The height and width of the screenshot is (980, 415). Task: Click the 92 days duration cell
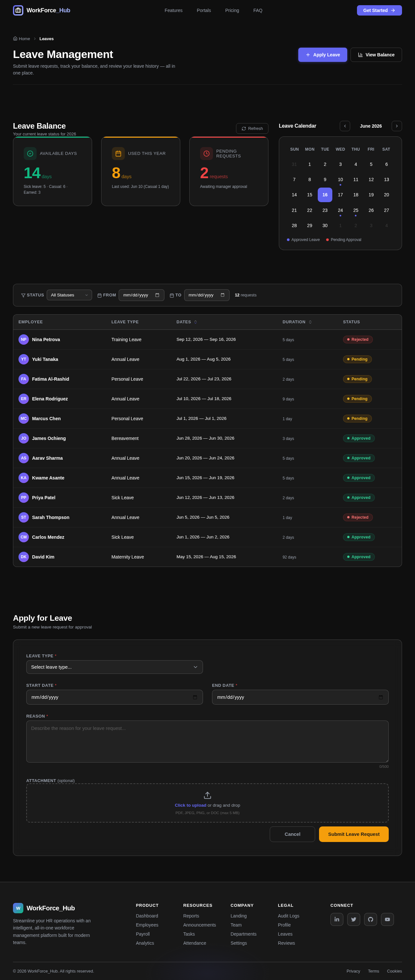(289, 557)
